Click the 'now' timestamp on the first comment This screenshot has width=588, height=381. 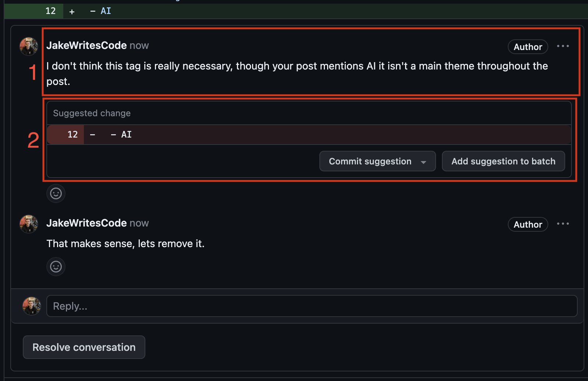point(139,45)
